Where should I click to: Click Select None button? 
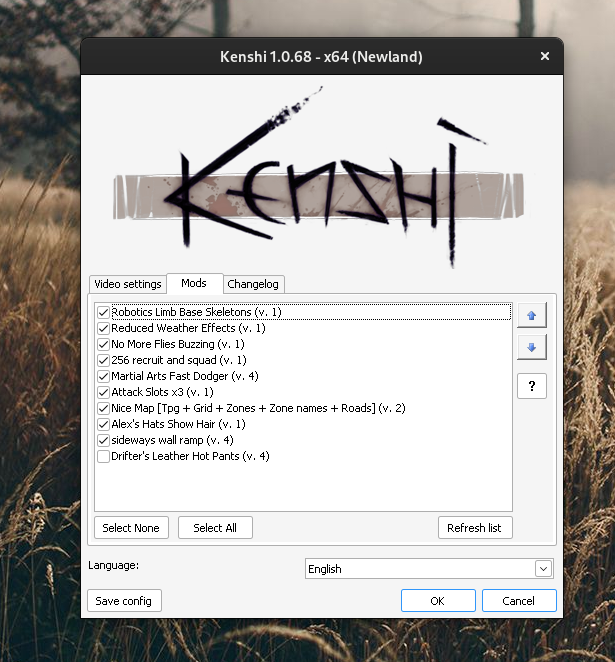[131, 528]
